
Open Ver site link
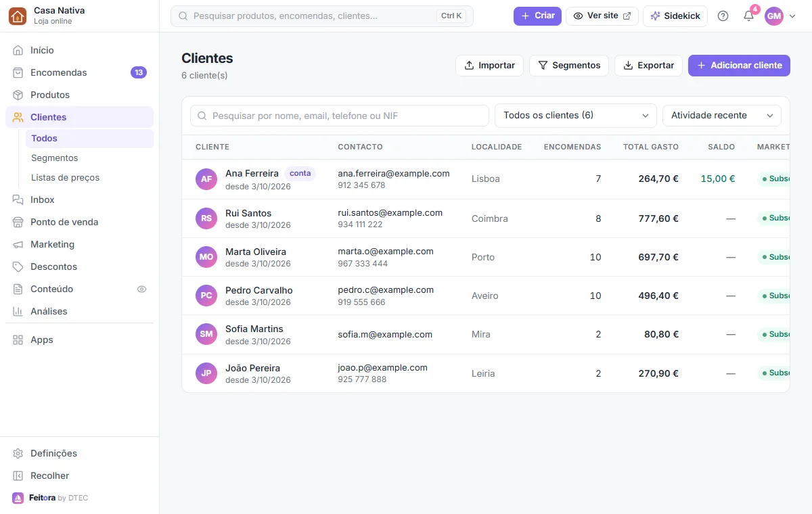pyautogui.click(x=602, y=16)
